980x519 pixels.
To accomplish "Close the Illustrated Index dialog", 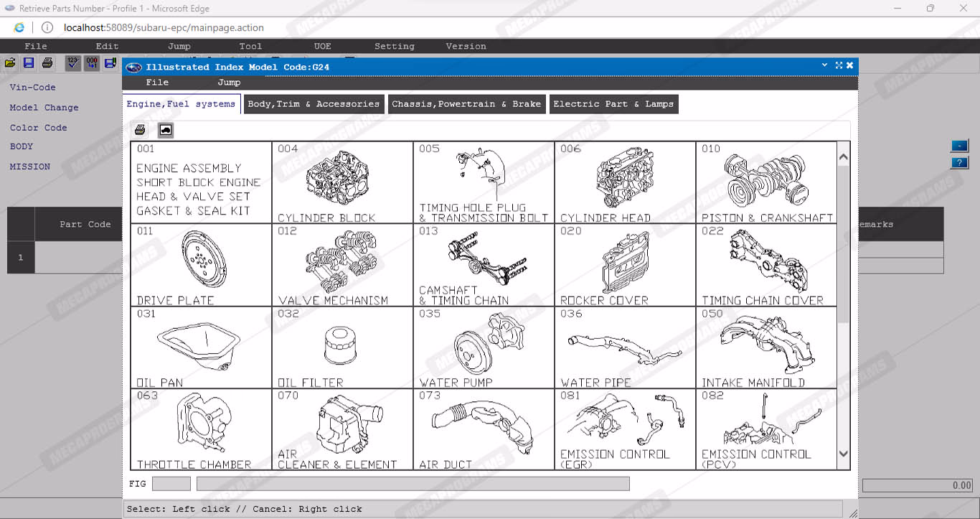I will point(850,66).
